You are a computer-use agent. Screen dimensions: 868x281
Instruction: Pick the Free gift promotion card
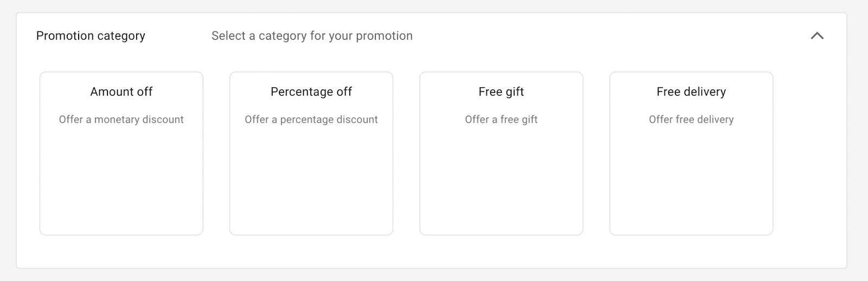click(x=501, y=153)
